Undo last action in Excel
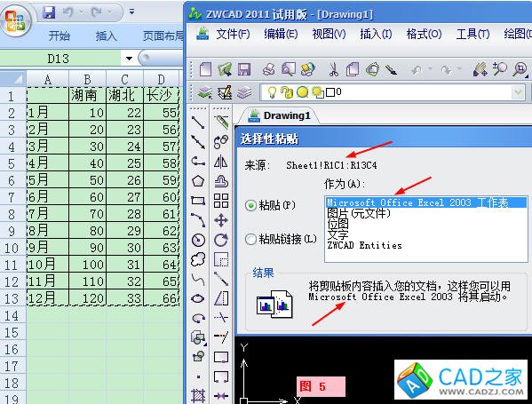 [67, 12]
